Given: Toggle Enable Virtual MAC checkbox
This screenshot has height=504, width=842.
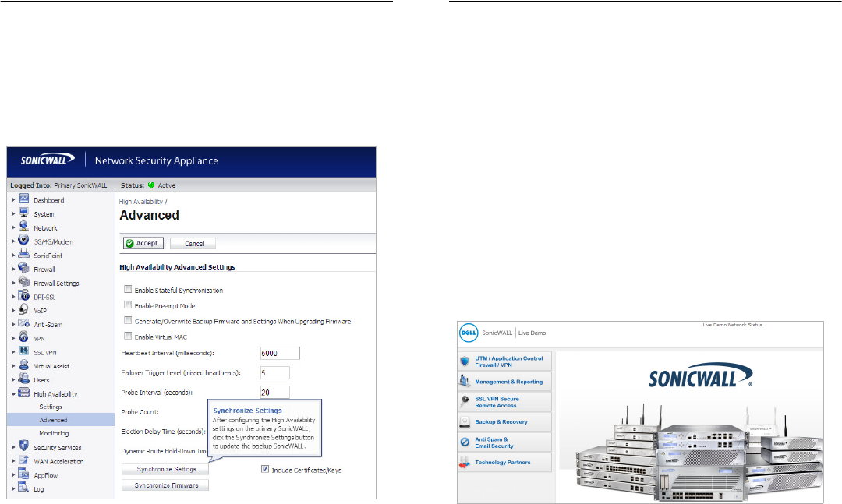Looking at the screenshot, I should click(x=128, y=336).
